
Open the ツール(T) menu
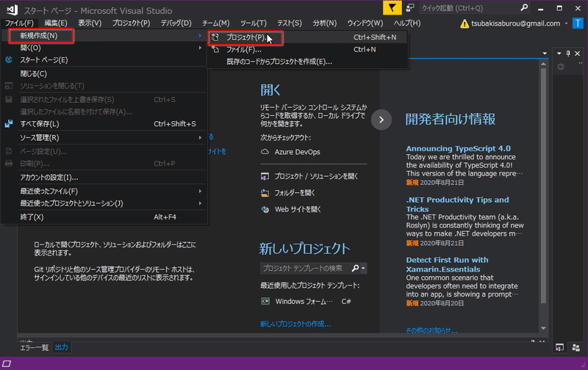pos(253,23)
